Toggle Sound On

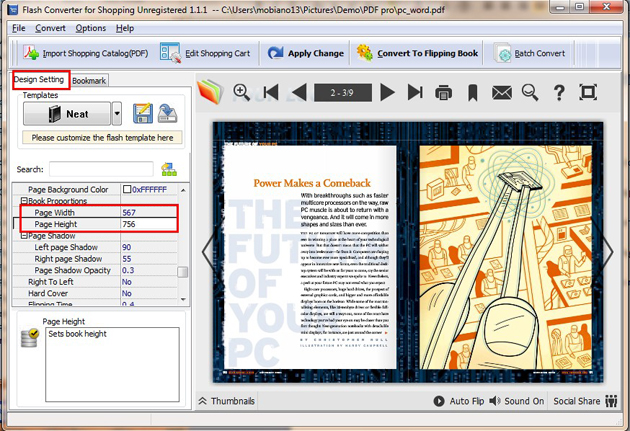[x=516, y=401]
